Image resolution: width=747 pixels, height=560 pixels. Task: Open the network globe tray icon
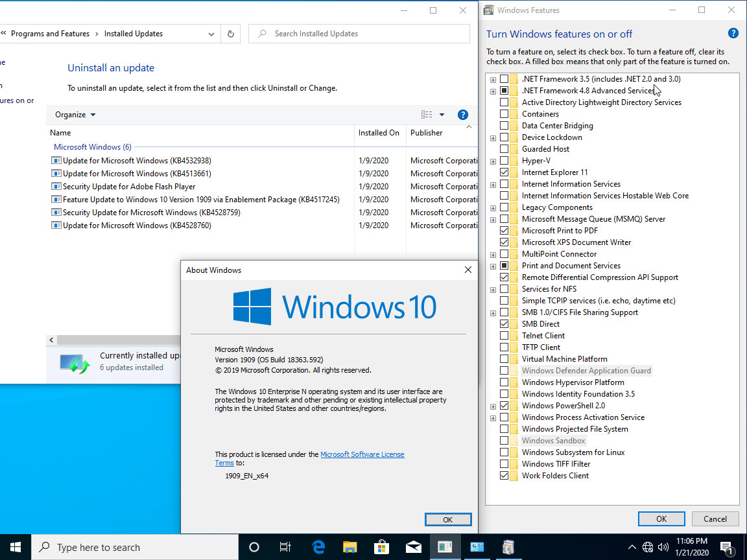(x=647, y=547)
